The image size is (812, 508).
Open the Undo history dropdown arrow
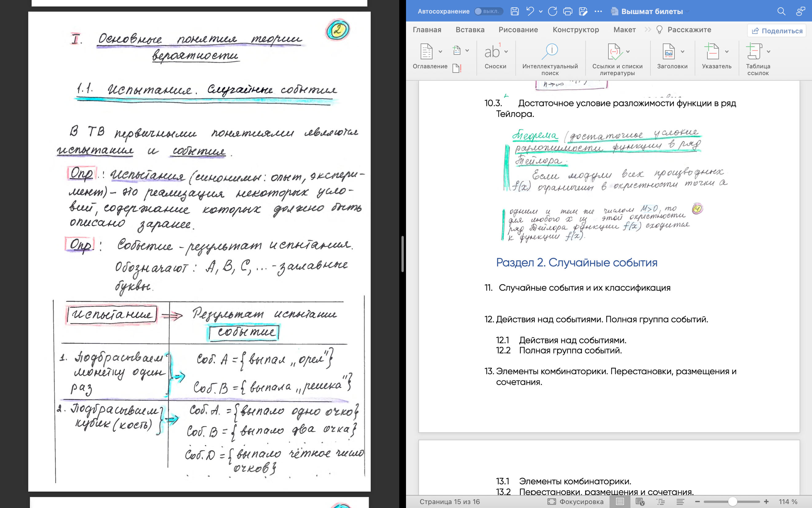coord(540,11)
